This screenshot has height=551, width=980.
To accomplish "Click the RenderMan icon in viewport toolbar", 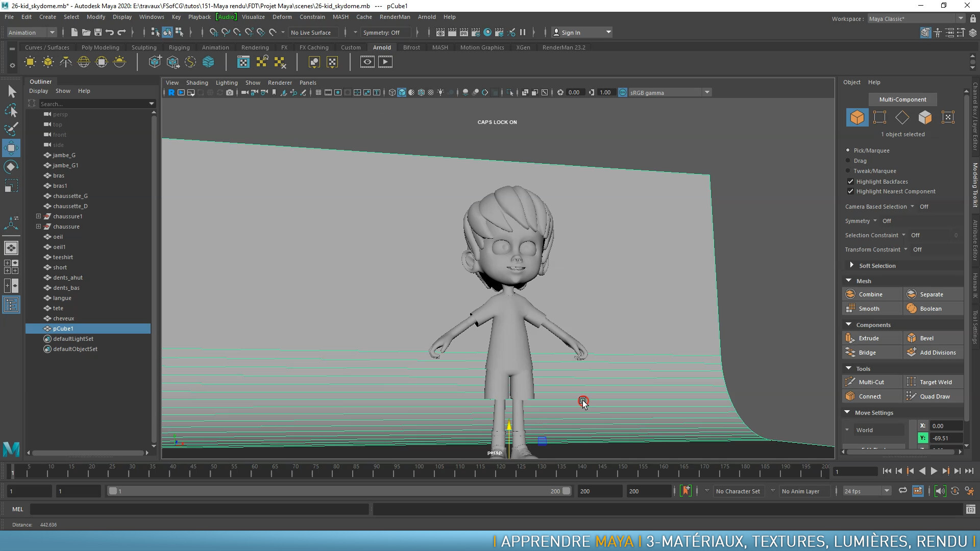I will [x=171, y=92].
